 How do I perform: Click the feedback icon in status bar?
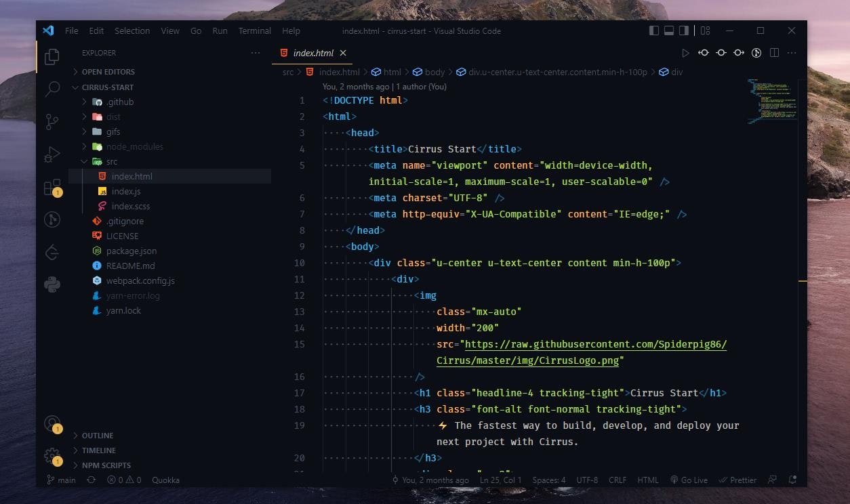click(772, 480)
